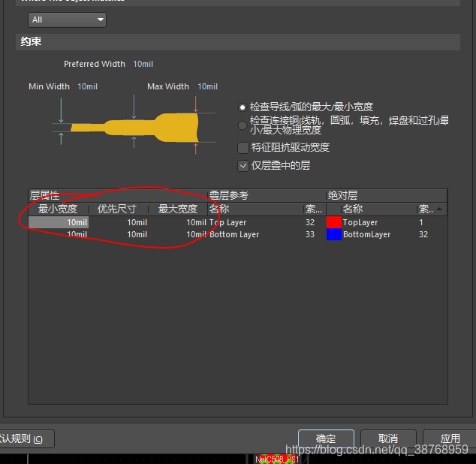Select 检查导线/弧的最大/最小宽度 radio option

(243, 107)
